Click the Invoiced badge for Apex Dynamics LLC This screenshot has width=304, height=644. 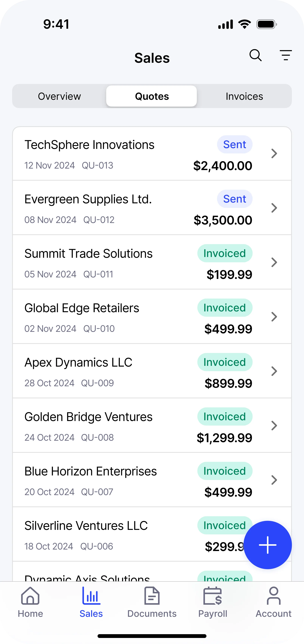click(x=225, y=362)
